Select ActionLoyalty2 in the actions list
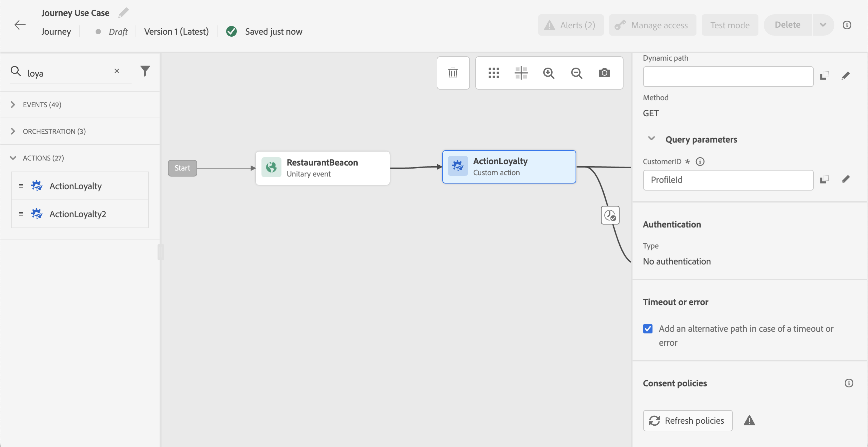The height and width of the screenshot is (447, 868). pos(78,214)
